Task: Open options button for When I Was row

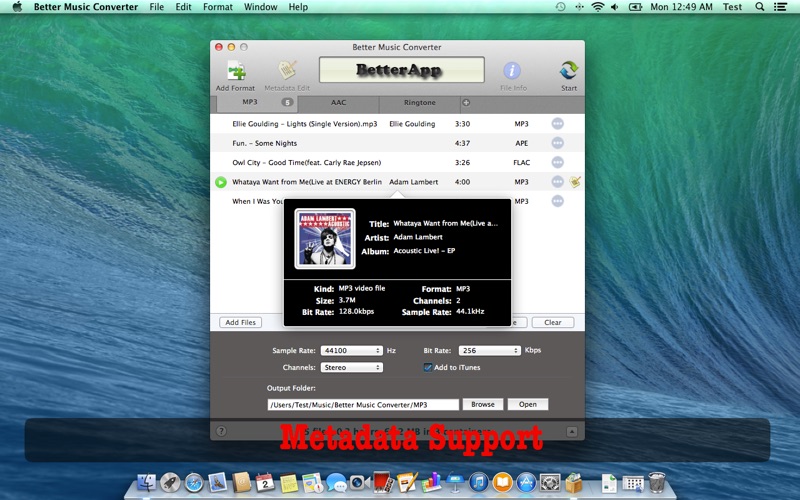Action: point(558,201)
